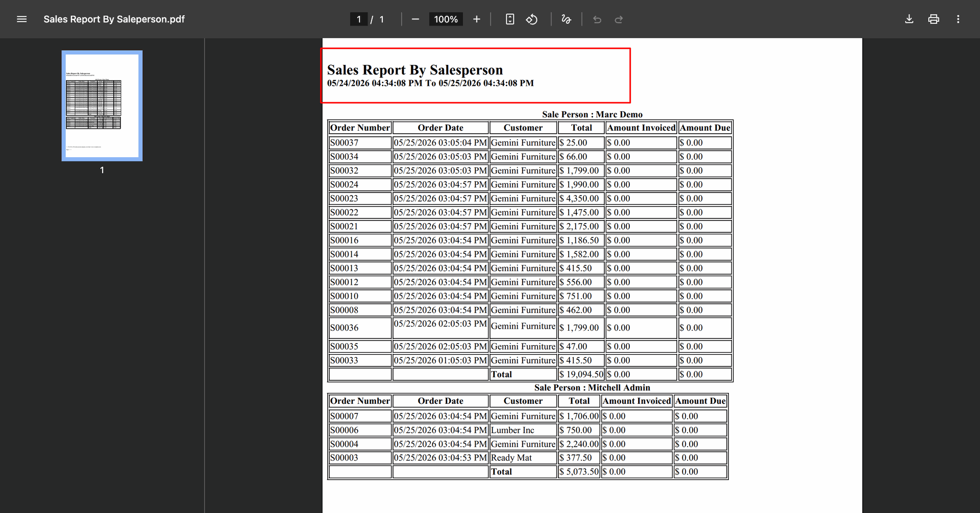The height and width of the screenshot is (513, 980).
Task: Click order number S00008
Action: tap(345, 310)
